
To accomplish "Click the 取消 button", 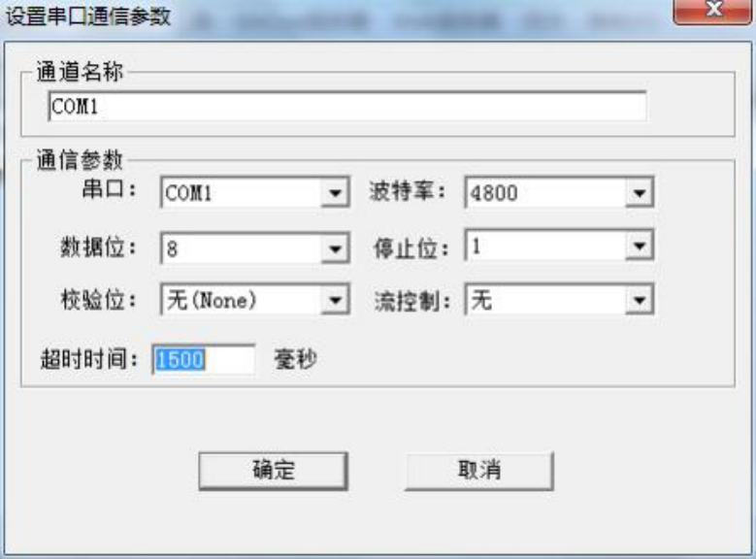I will [479, 471].
